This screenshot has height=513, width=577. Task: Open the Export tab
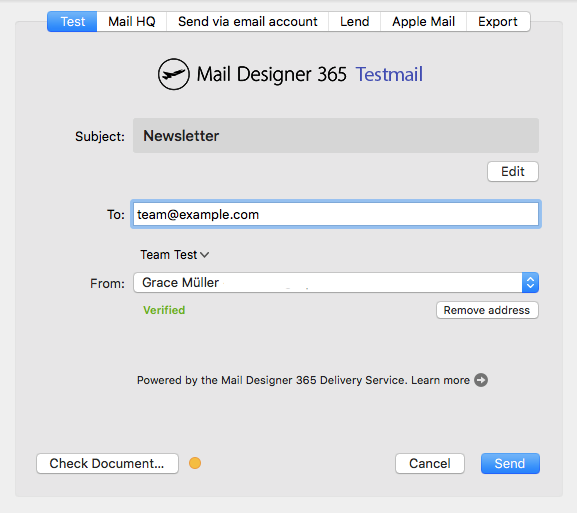(x=498, y=22)
